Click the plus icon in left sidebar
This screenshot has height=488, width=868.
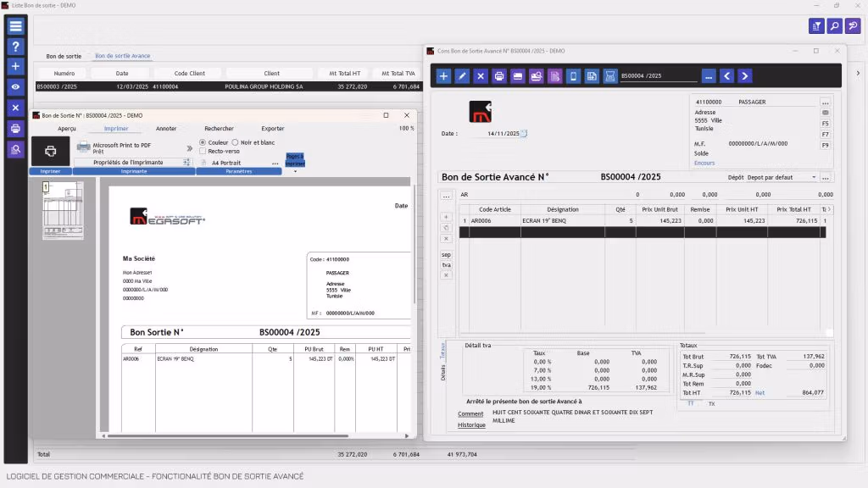click(15, 66)
